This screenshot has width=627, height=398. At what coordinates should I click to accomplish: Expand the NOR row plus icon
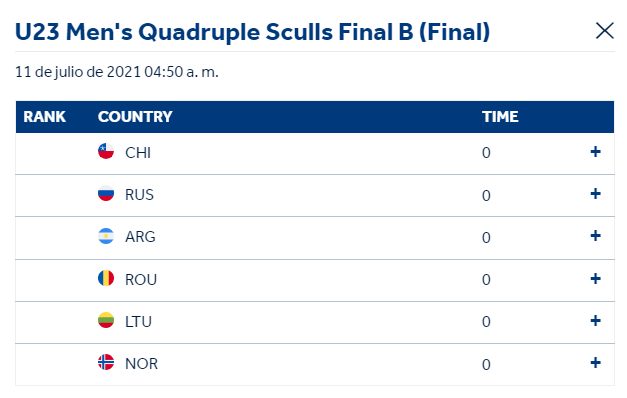[x=595, y=362]
